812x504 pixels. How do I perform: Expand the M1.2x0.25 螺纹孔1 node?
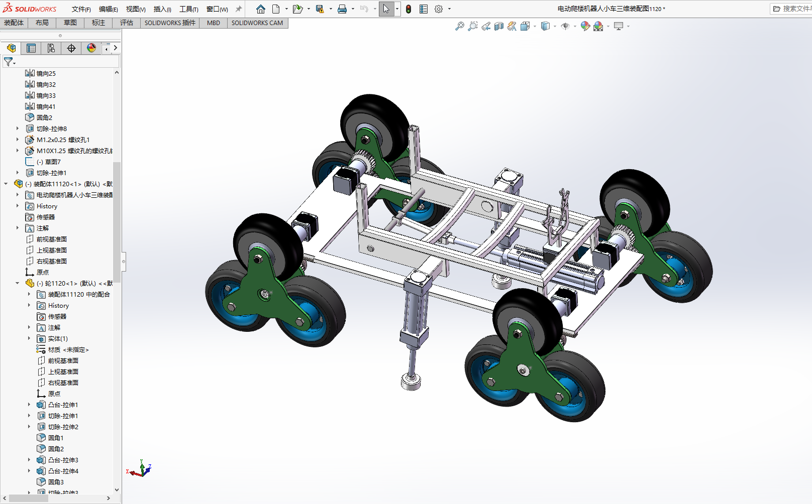point(18,140)
